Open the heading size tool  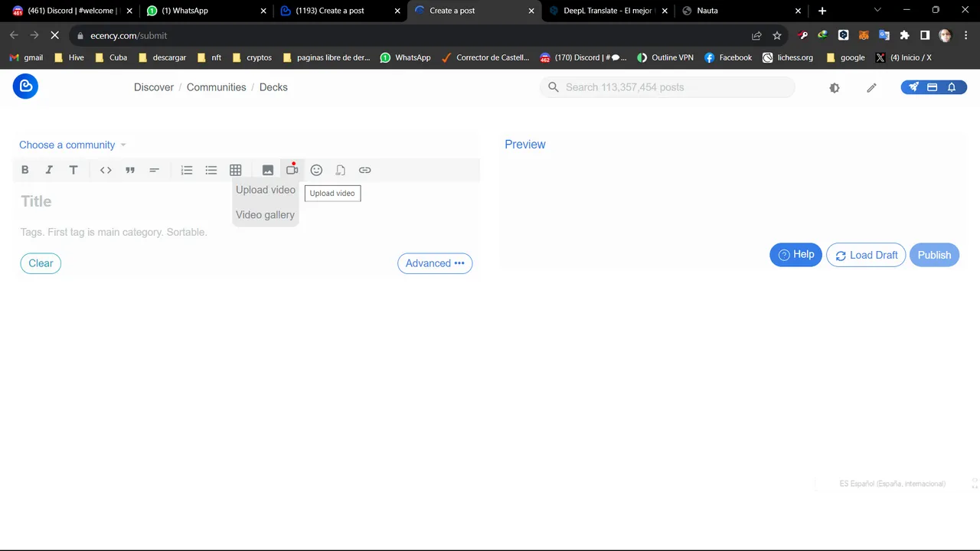pos(73,170)
